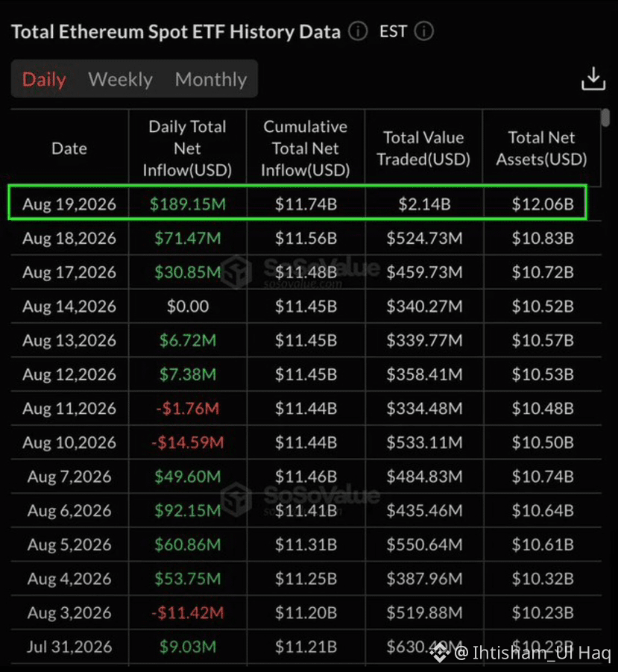Click the download data icon
This screenshot has width=618, height=672.
pos(593,79)
